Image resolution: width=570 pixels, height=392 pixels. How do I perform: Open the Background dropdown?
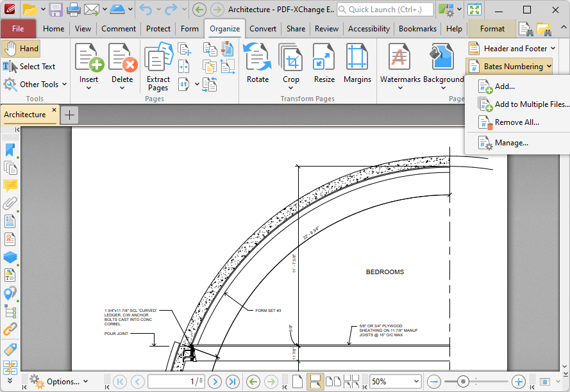click(x=443, y=88)
